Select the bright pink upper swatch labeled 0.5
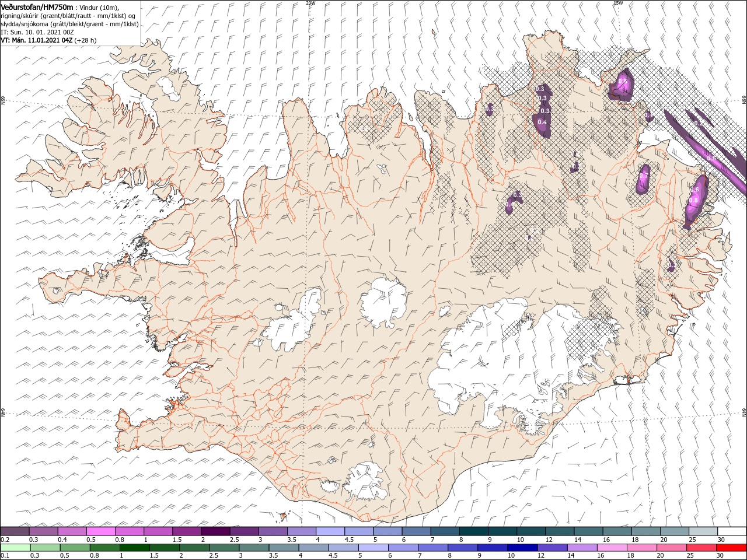The width and height of the screenshot is (747, 560). click(x=100, y=531)
